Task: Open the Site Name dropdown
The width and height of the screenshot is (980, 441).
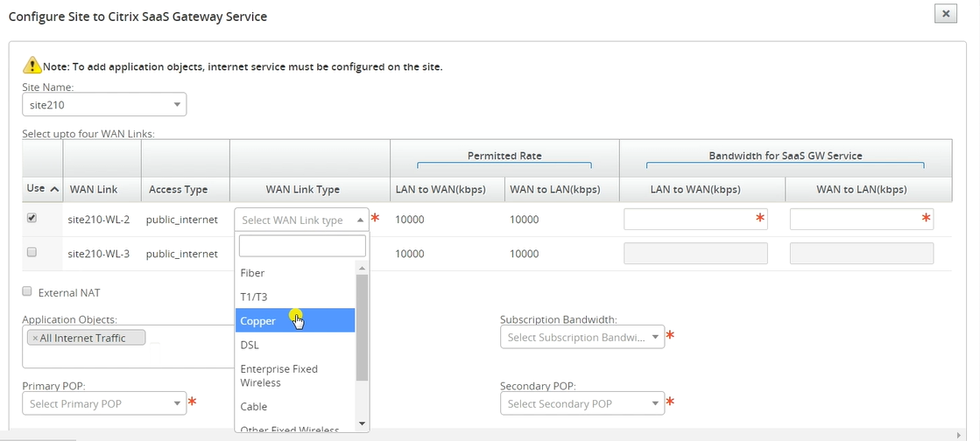Action: [104, 104]
